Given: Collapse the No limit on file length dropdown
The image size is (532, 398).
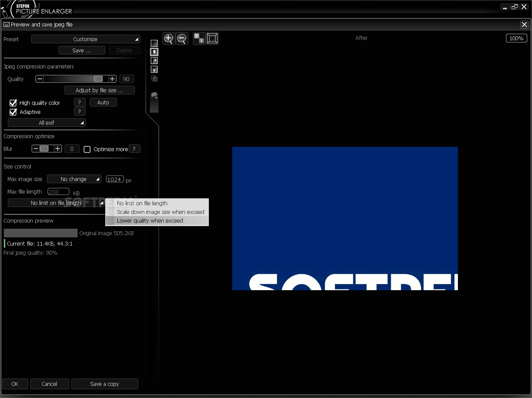Looking at the screenshot, I should point(56,203).
